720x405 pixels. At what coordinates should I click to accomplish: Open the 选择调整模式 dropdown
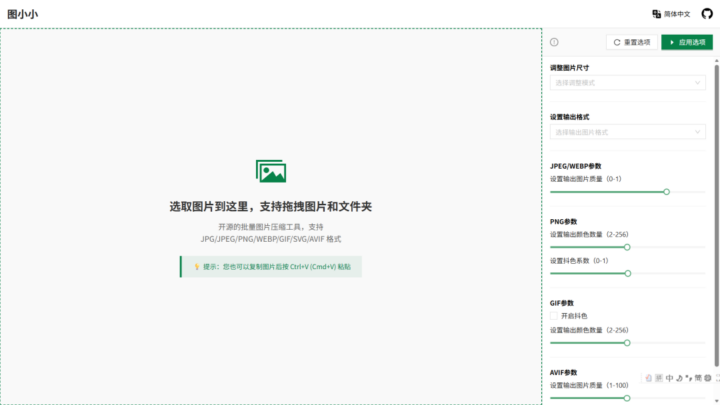click(628, 83)
